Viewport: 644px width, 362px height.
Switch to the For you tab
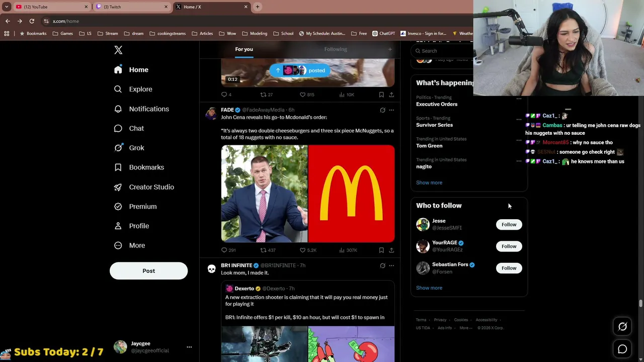pyautogui.click(x=244, y=49)
